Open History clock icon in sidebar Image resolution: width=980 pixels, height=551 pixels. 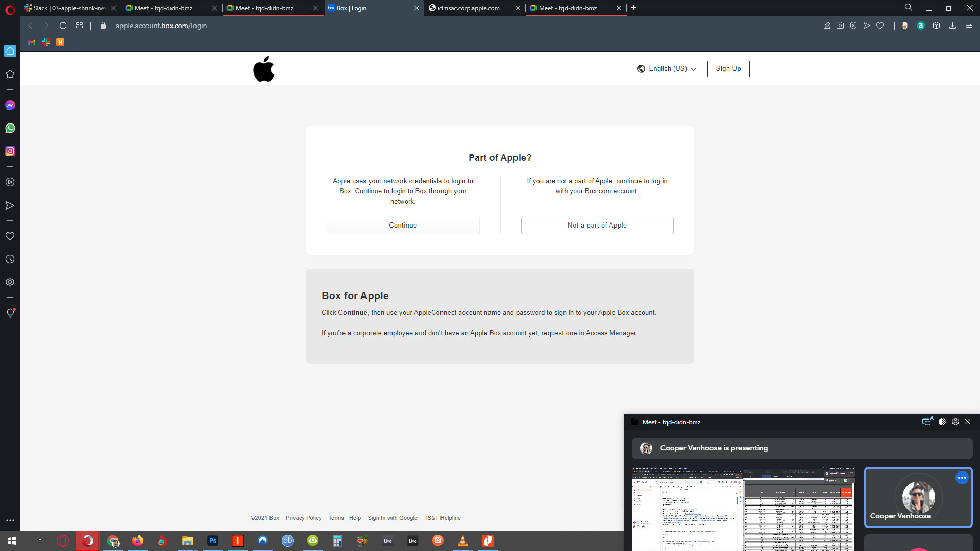[x=10, y=259]
